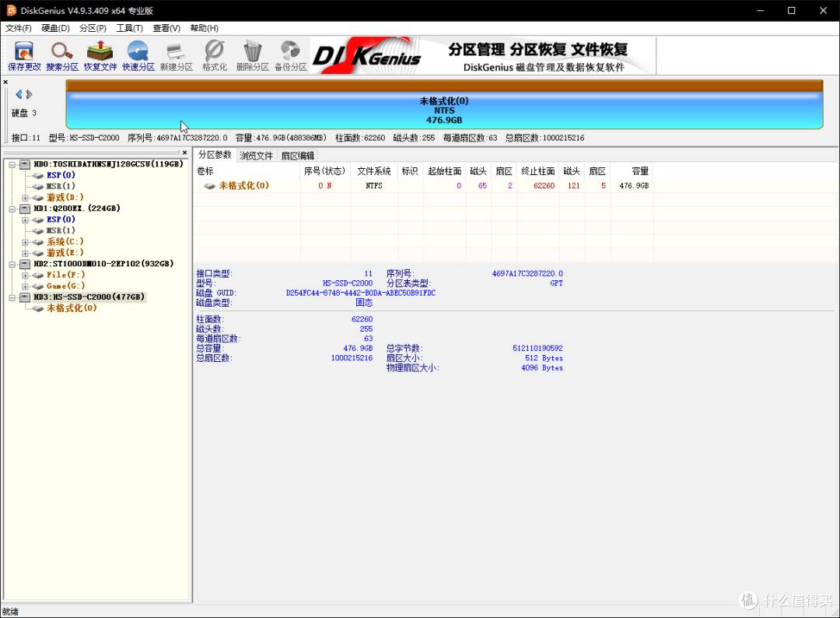Select the File(F:) partition in tree
This screenshot has height=618, width=840.
(65, 275)
